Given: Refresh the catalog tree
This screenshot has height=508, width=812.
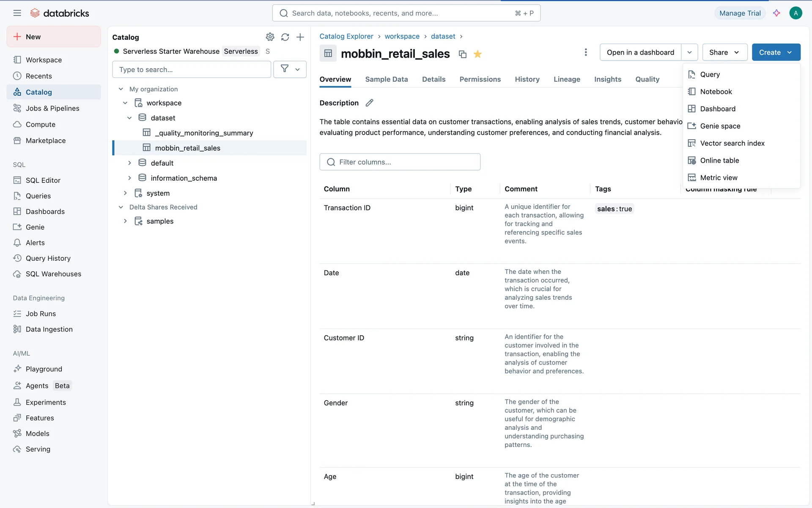Looking at the screenshot, I should click(285, 37).
